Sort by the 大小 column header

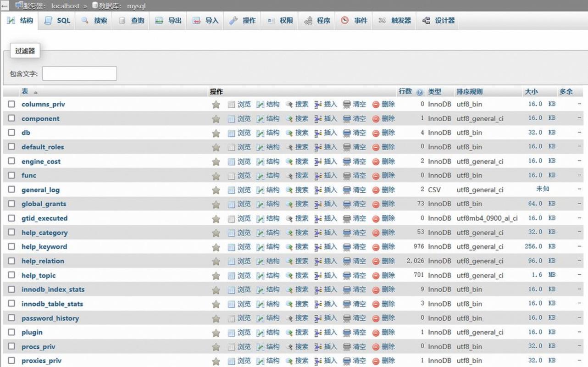[531, 91]
